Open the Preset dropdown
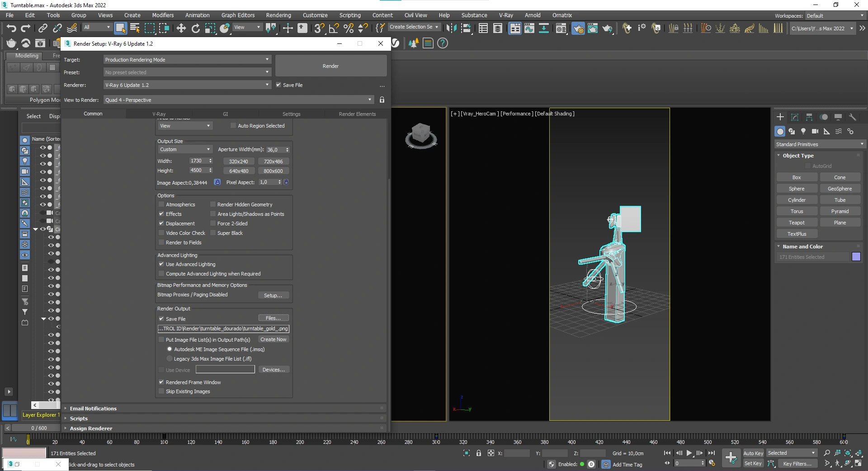Viewport: 868px width, 471px height. coord(187,72)
